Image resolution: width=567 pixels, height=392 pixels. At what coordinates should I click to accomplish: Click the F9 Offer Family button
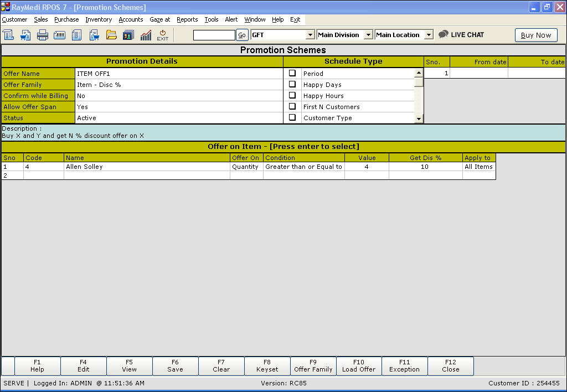(x=313, y=365)
